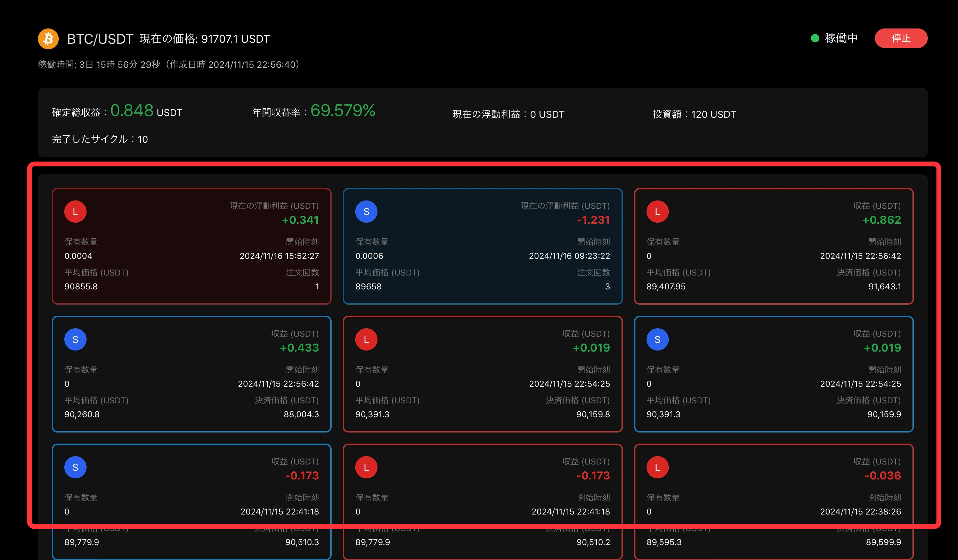Click the settlement price 91,643.1
The height and width of the screenshot is (560, 958).
coord(885,287)
